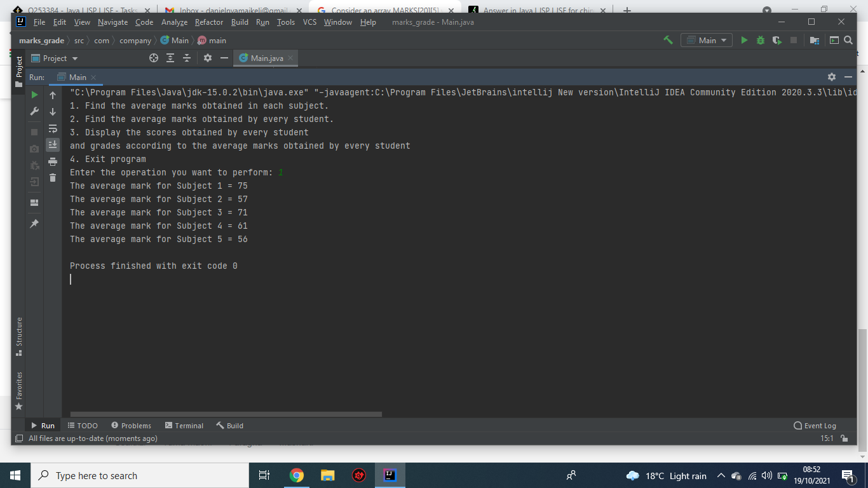The width and height of the screenshot is (868, 488).
Task: Click the horizontal scrollbar of the console
Action: (226, 414)
